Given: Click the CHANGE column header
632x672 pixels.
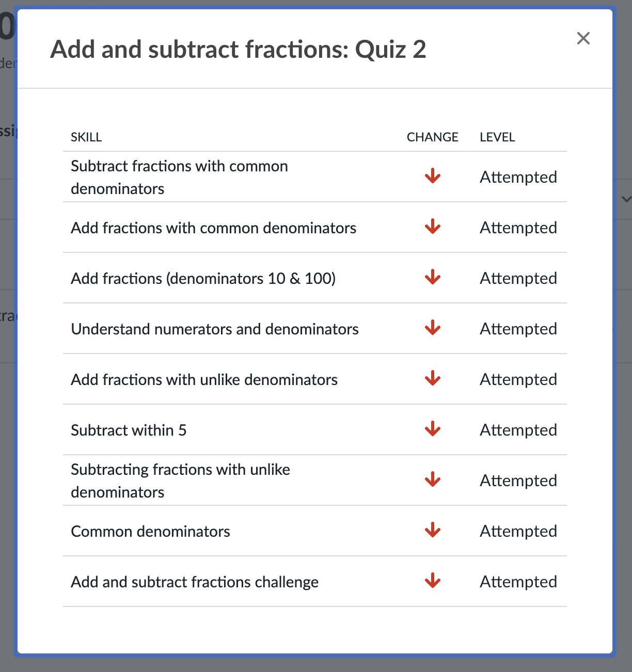Looking at the screenshot, I should 432,137.
